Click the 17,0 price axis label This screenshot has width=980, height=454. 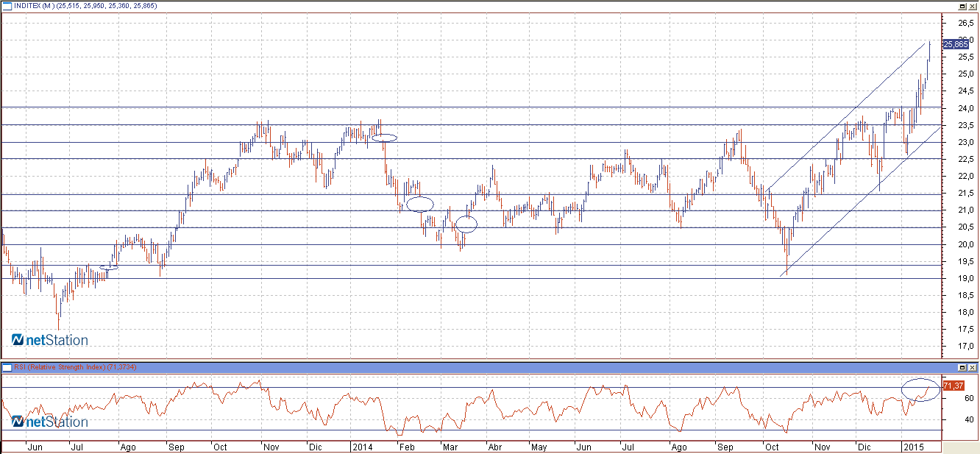tap(966, 347)
